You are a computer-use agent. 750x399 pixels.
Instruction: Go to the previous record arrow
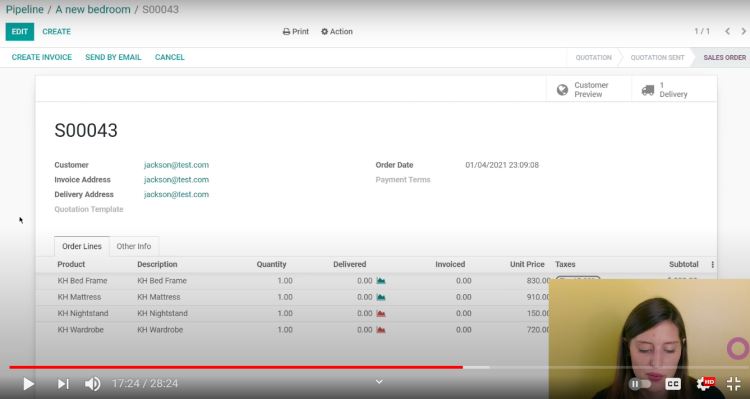tap(727, 32)
